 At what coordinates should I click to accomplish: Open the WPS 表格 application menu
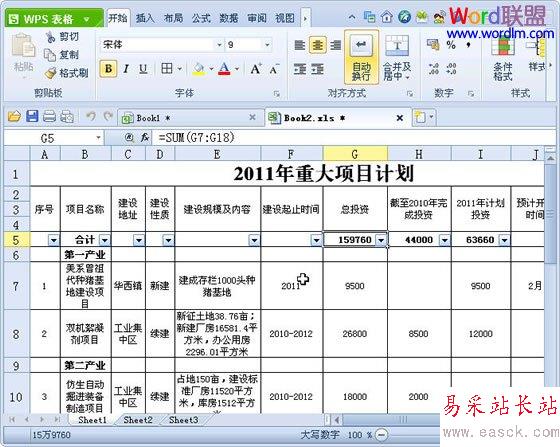pos(54,19)
